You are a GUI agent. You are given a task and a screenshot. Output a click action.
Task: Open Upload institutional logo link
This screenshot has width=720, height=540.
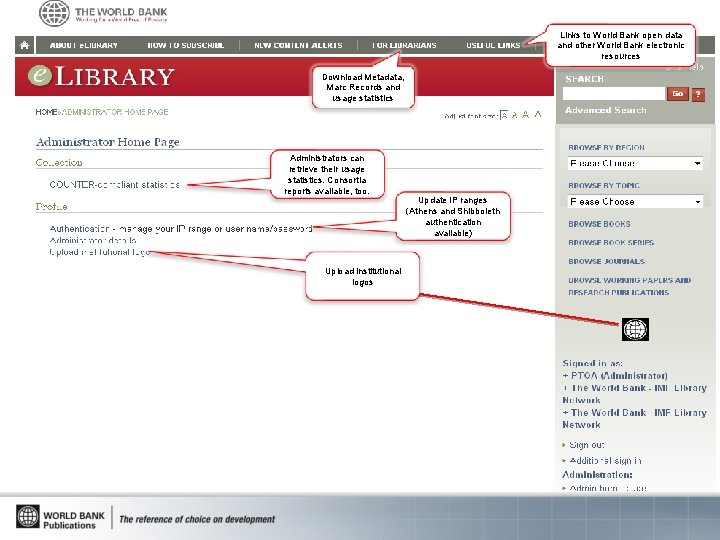point(100,252)
